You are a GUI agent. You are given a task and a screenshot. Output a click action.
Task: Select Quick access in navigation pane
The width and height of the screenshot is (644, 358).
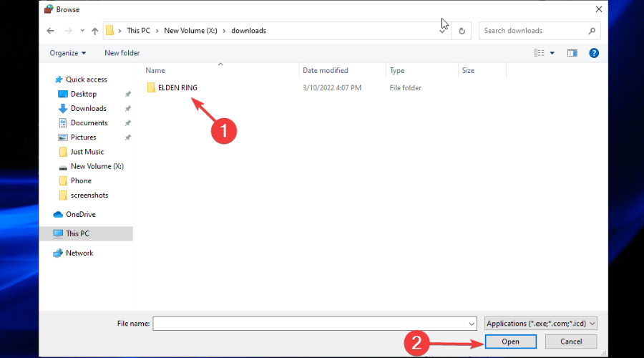87,79
